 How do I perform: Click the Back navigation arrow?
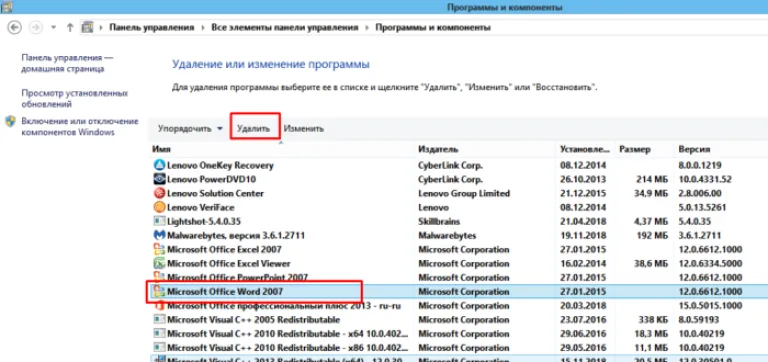click(x=15, y=27)
